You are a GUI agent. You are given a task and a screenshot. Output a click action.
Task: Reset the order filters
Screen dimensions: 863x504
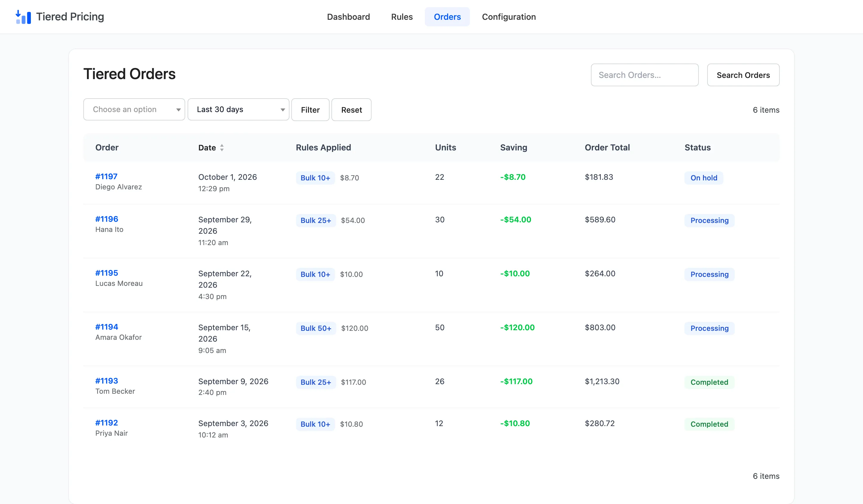(x=351, y=110)
